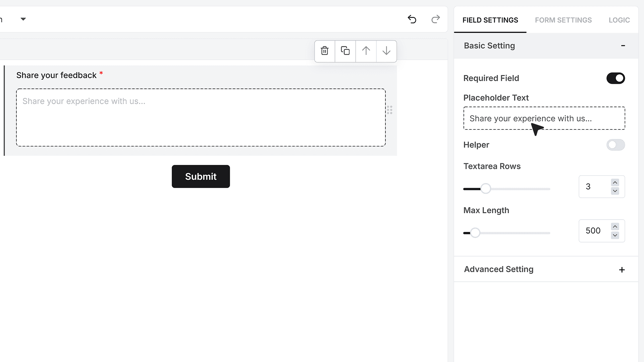The height and width of the screenshot is (362, 644).
Task: Move field down with arrow icon
Action: [x=386, y=51]
